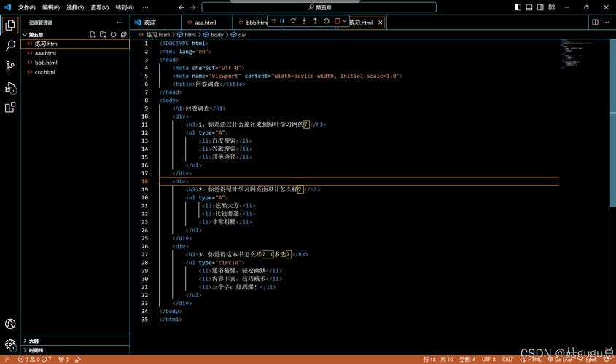This screenshot has height=364, width=616.
Task: Click the 第五章 command center search box
Action: pyautogui.click(x=319, y=7)
